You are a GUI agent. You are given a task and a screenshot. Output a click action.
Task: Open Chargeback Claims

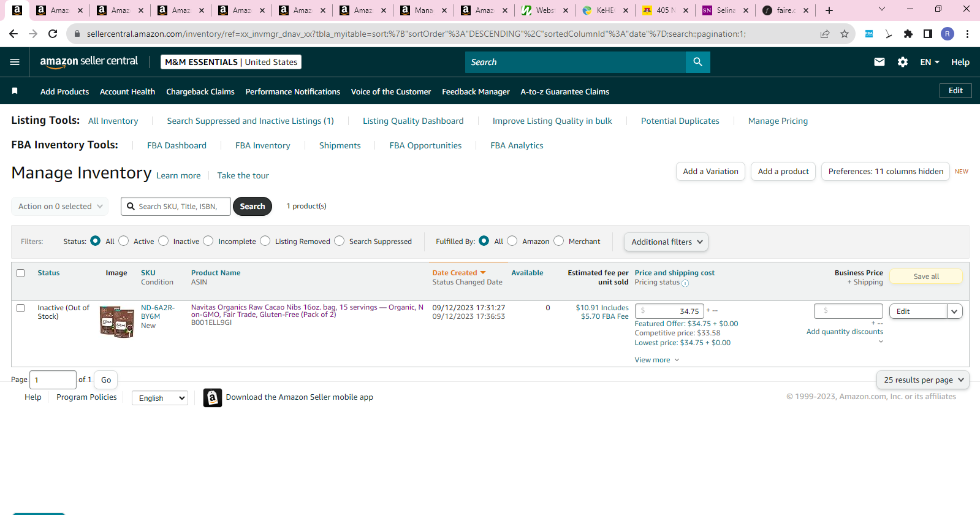(200, 92)
